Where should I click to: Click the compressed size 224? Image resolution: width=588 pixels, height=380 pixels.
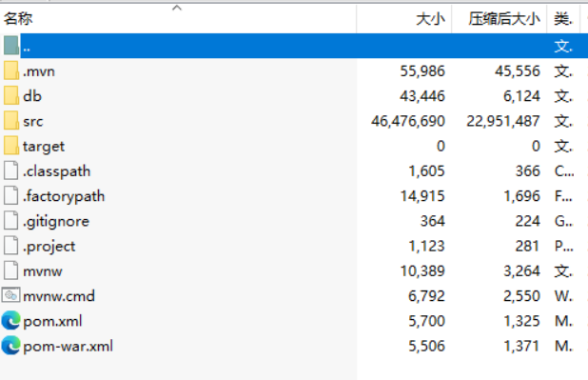(528, 221)
